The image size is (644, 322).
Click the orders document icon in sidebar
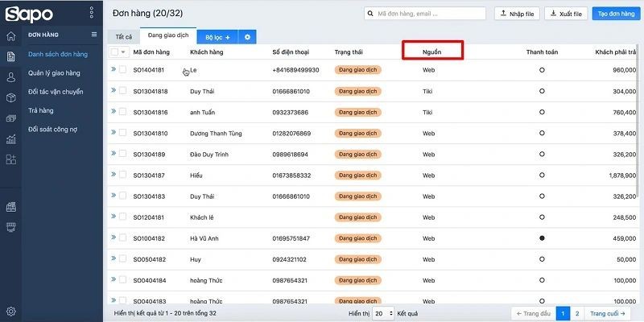11,56
